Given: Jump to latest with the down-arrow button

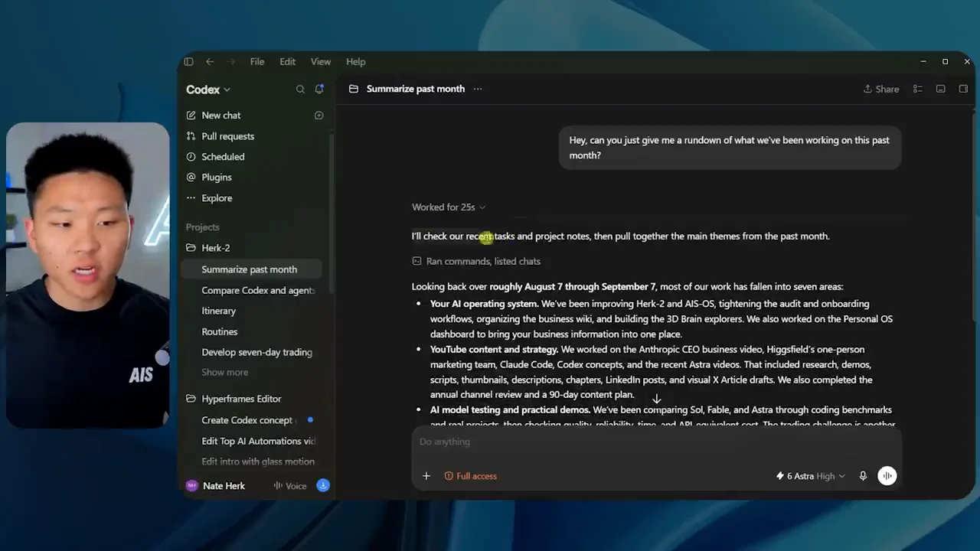Looking at the screenshot, I should coord(656,399).
